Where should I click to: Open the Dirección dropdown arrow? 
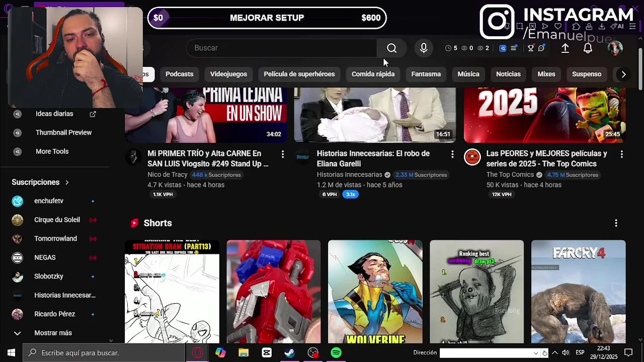click(x=536, y=353)
